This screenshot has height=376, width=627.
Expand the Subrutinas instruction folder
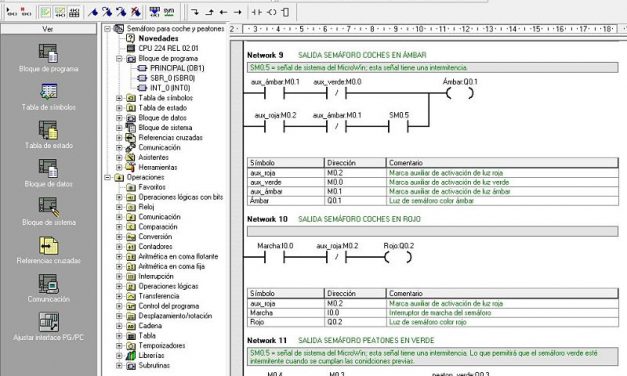[119, 366]
